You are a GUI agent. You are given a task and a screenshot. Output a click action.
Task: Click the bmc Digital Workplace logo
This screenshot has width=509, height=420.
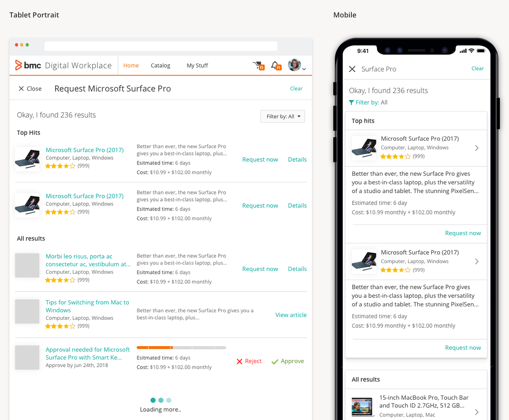63,65
